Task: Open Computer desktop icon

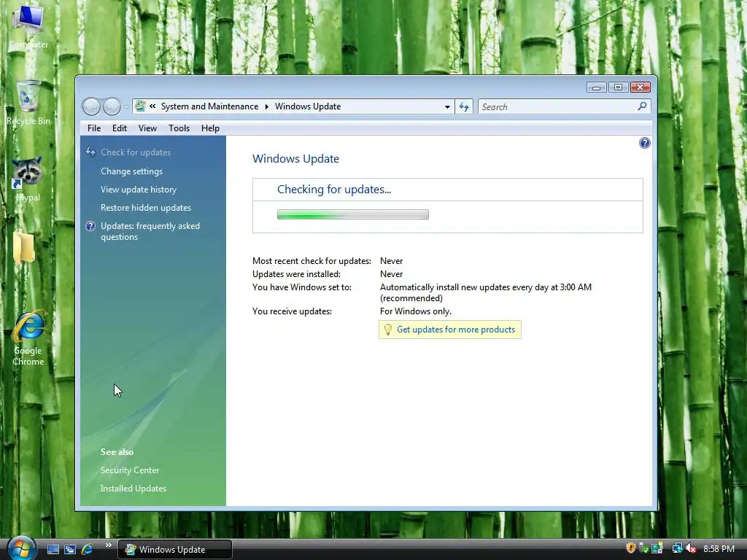Action: [28, 26]
